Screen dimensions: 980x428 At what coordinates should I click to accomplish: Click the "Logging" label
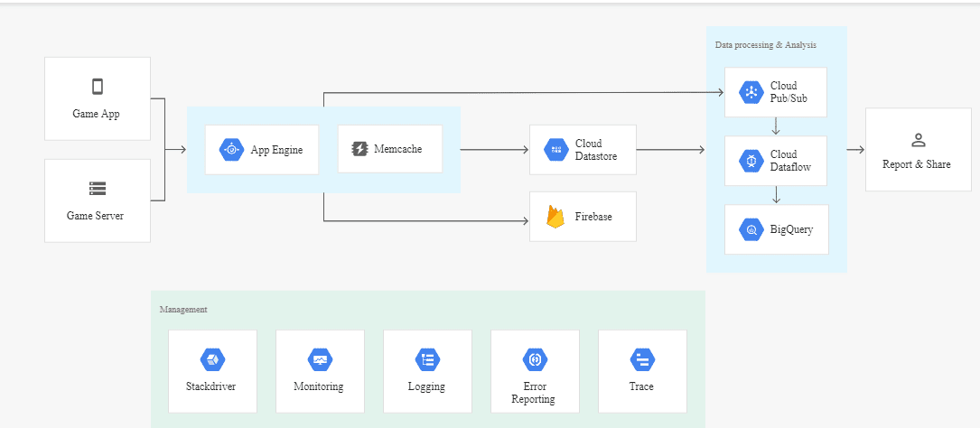pos(426,386)
